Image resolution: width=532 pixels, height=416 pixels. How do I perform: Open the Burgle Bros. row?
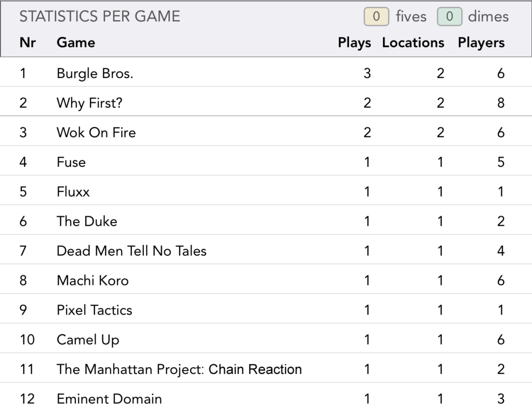coord(95,73)
